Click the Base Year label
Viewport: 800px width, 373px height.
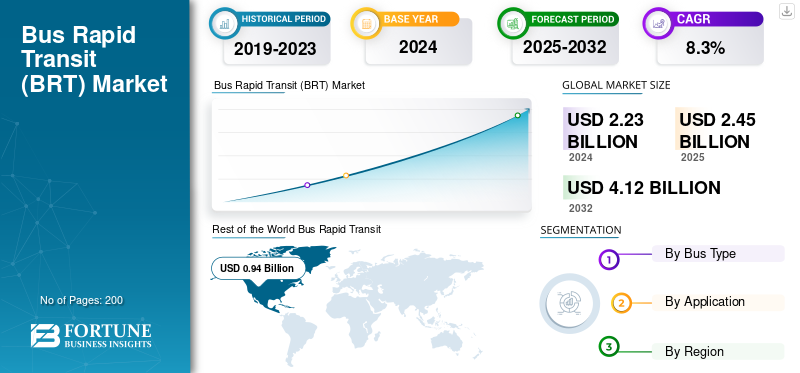pyautogui.click(x=411, y=19)
